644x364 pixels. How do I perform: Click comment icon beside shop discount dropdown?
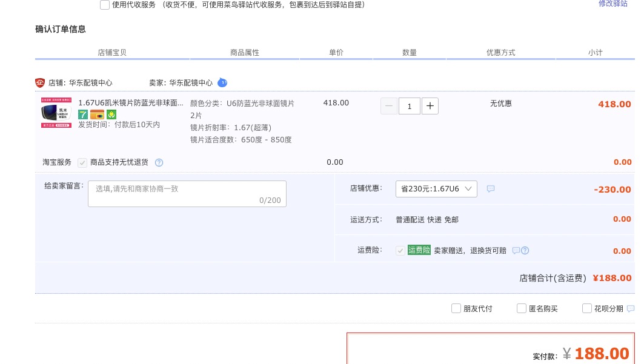coord(490,189)
